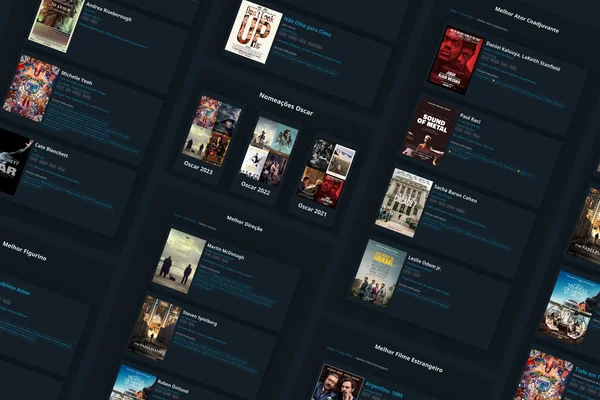Click the Não Olhe para Cima poster
Viewport: 600px width, 400px height.
[x=252, y=31]
